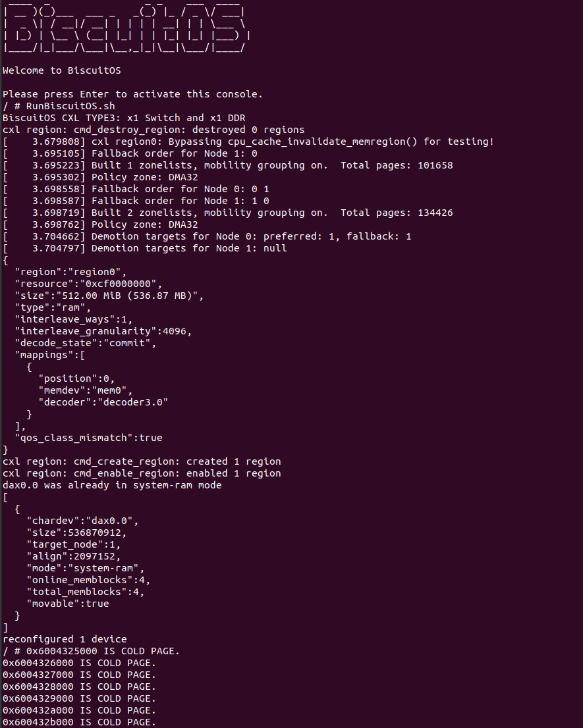This screenshot has width=583, height=728.
Task: Click the 0x6004329000 cold page line
Action: click(79, 698)
